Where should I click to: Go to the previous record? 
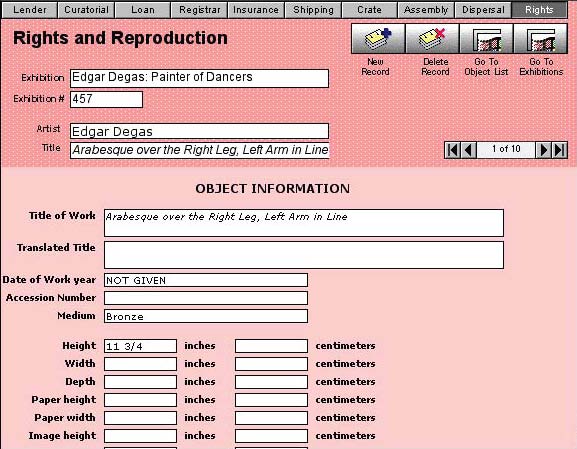468,150
